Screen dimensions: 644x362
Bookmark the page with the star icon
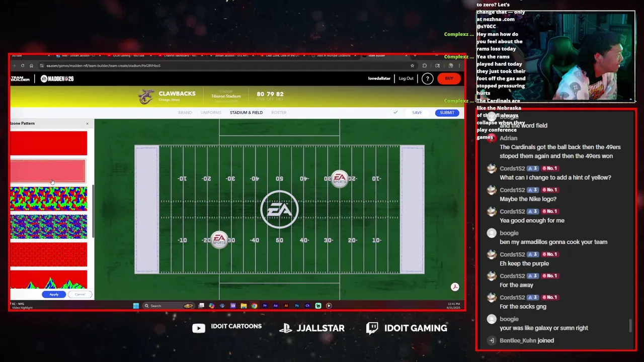pyautogui.click(x=413, y=65)
